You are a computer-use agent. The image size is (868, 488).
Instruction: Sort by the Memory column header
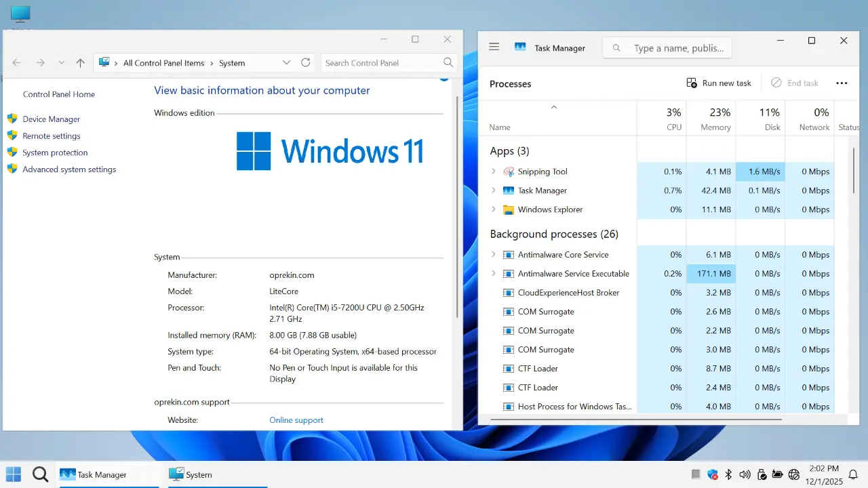pyautogui.click(x=711, y=119)
